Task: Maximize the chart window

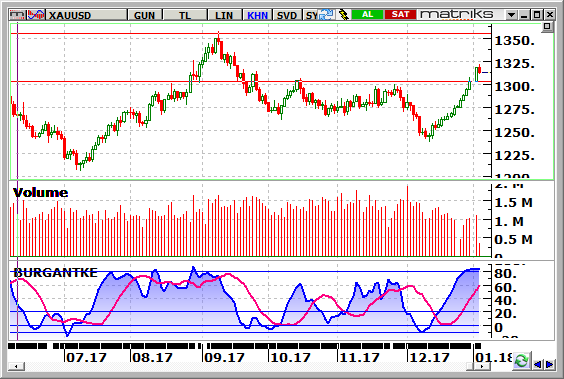Action: (537, 15)
